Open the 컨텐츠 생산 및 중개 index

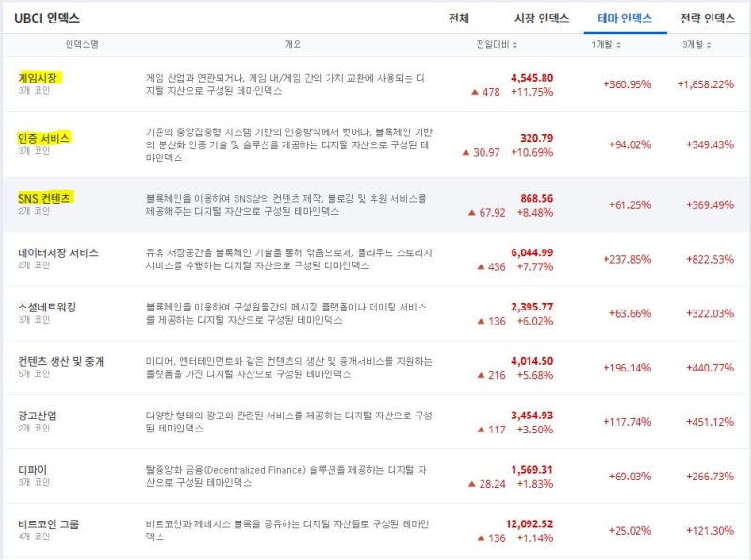61,361
